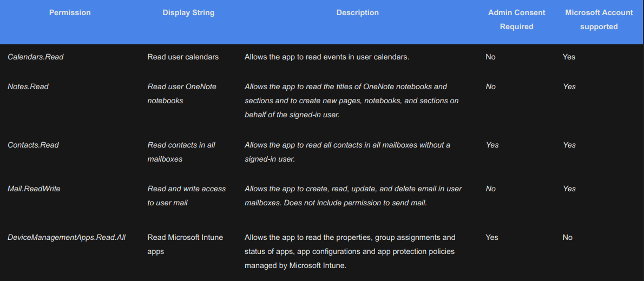
Task: Click the Admin Consent Required header
Action: click(516, 19)
